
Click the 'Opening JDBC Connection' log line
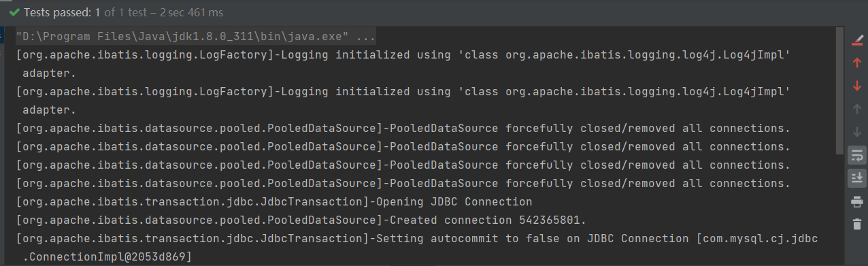click(x=274, y=201)
